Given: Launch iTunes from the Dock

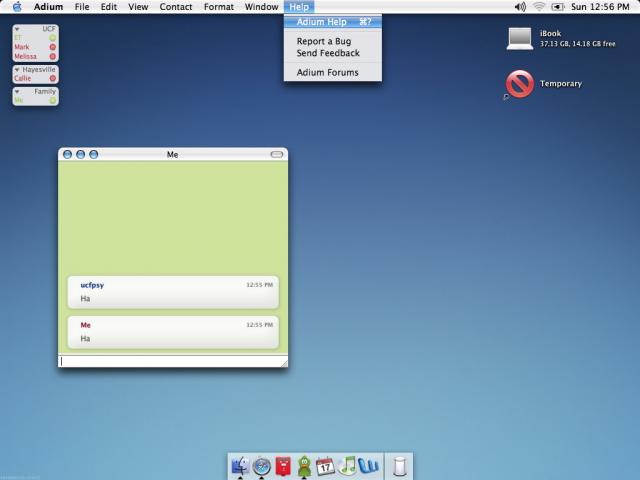Looking at the screenshot, I should 347,466.
